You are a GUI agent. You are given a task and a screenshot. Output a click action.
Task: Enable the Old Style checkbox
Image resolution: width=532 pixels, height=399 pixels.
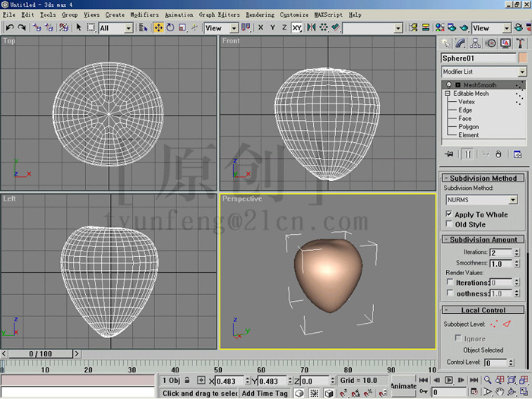449,224
